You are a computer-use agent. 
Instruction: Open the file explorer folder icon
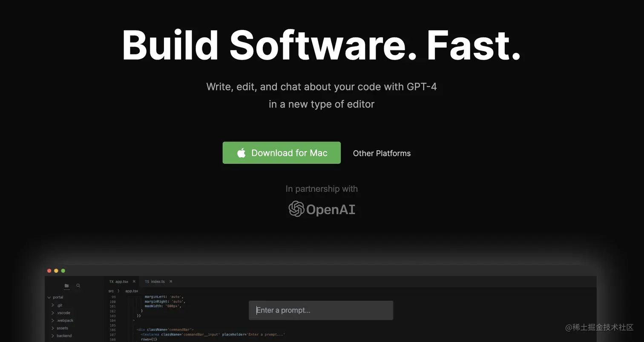[67, 286]
